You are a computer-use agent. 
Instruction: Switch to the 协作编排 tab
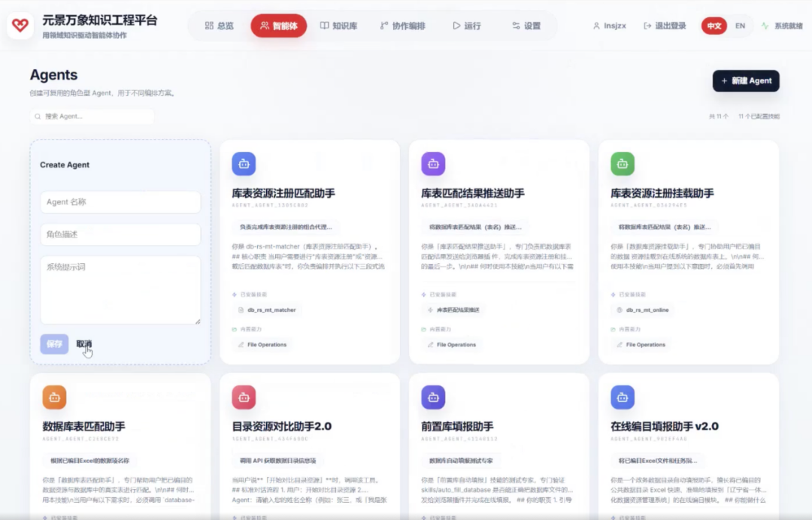(x=403, y=26)
